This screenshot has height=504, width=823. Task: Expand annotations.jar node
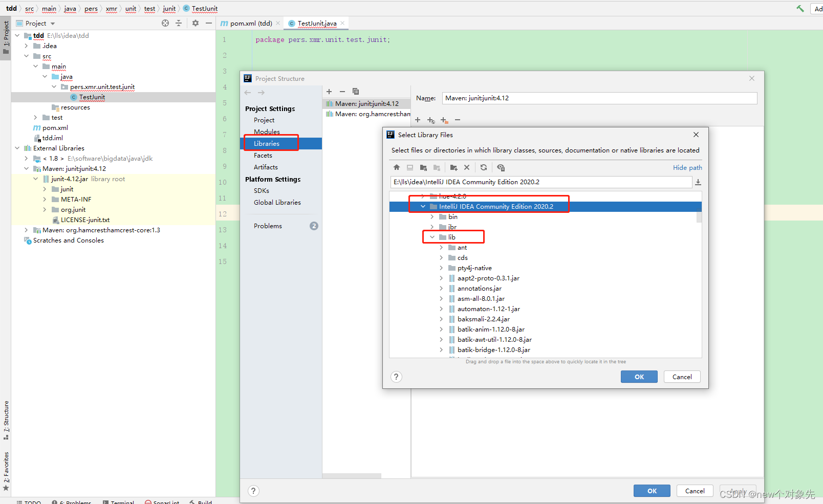pos(441,288)
